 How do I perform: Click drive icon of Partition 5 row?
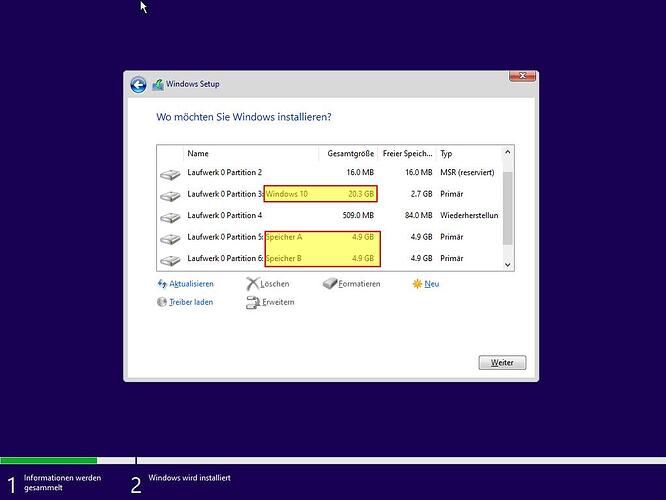coord(170,239)
